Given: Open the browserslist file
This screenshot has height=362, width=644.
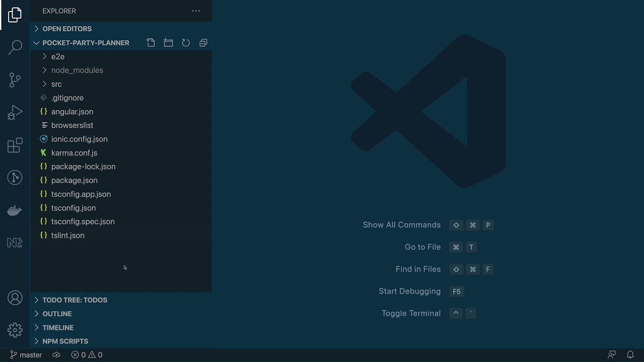Looking at the screenshot, I should (x=121, y=125).
